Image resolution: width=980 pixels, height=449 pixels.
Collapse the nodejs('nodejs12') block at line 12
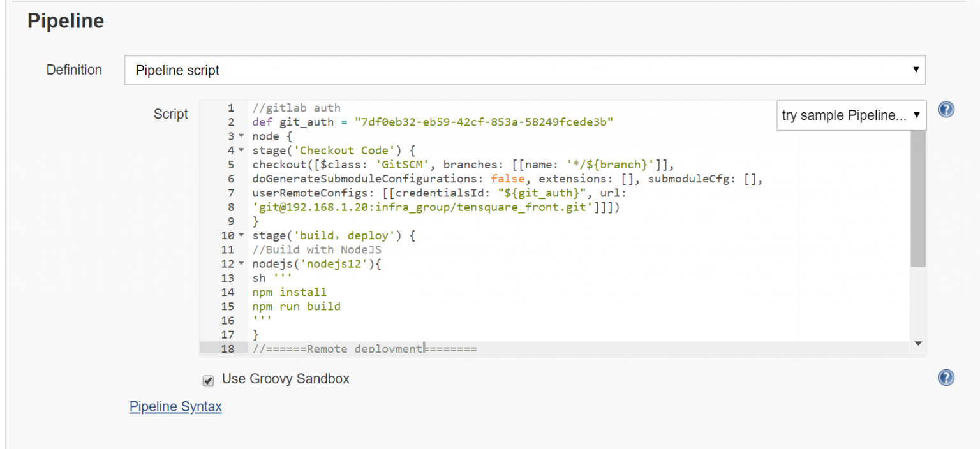click(x=240, y=263)
